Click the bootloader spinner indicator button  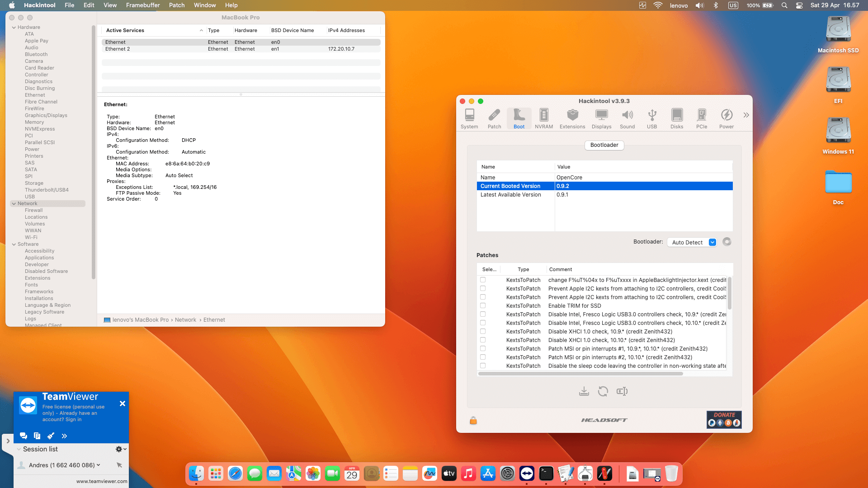727,242
